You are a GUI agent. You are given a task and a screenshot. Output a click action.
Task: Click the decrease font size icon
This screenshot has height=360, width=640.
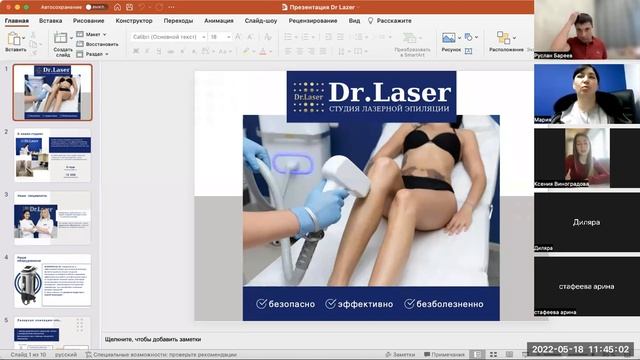250,37
